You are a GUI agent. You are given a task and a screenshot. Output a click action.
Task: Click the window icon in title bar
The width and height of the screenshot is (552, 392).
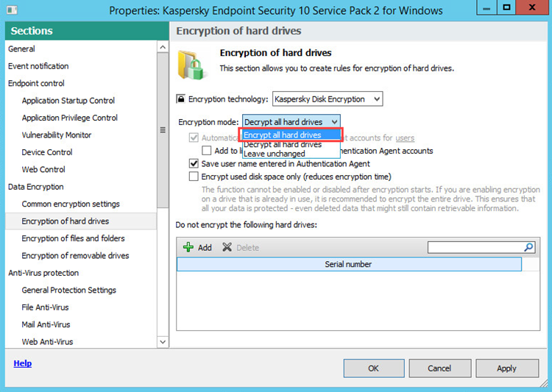(12, 10)
